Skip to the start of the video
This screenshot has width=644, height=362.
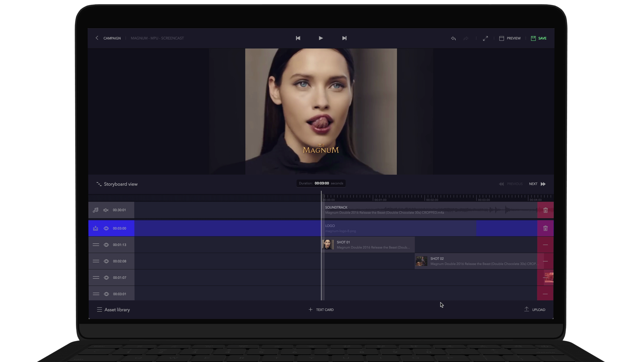click(x=298, y=38)
